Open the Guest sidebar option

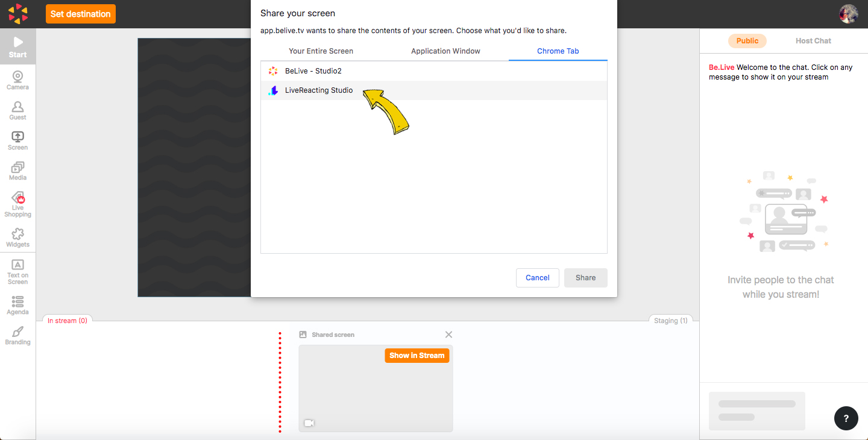17,110
